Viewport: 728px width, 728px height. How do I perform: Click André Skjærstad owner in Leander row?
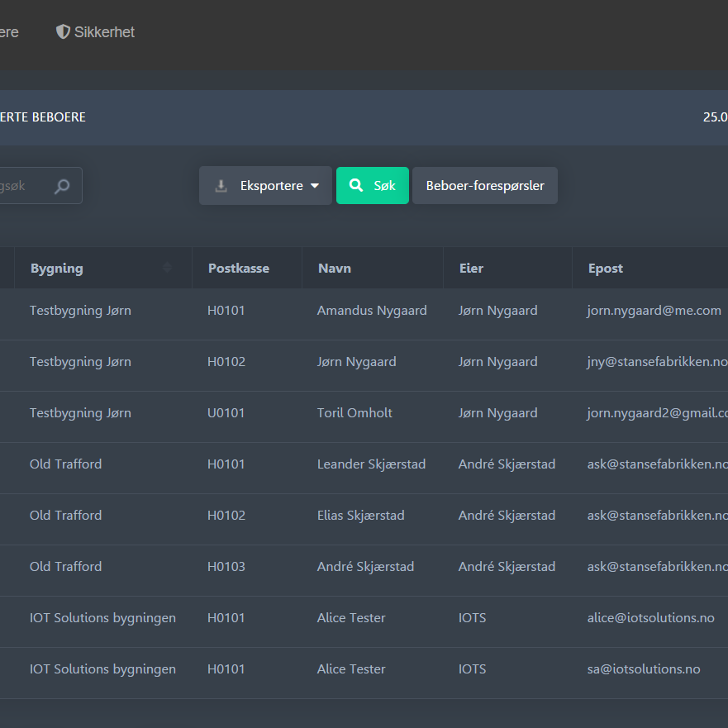tap(507, 464)
